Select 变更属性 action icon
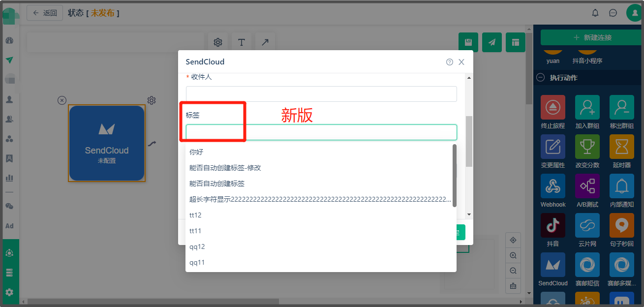This screenshot has height=307, width=644. click(553, 147)
